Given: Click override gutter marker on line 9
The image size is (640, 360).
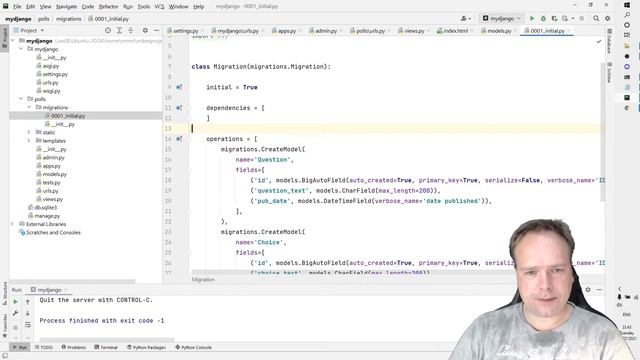Looking at the screenshot, I should click(x=179, y=87).
